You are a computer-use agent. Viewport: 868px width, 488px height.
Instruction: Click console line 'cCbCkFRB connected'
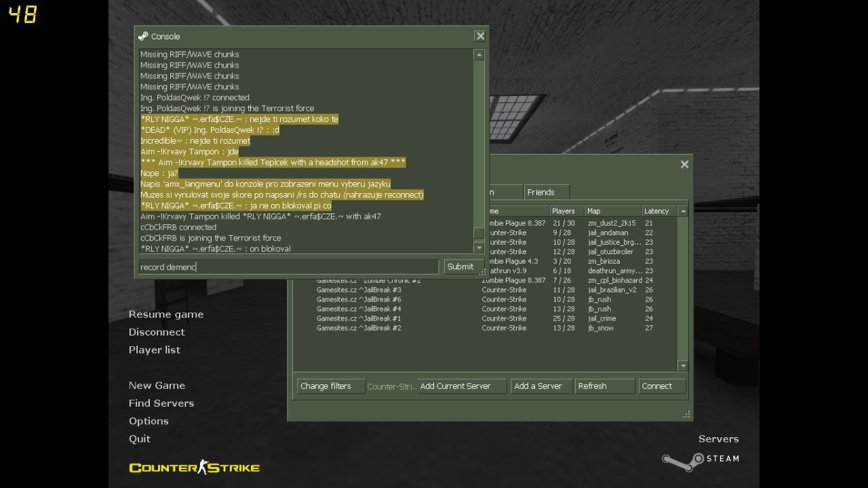178,228
